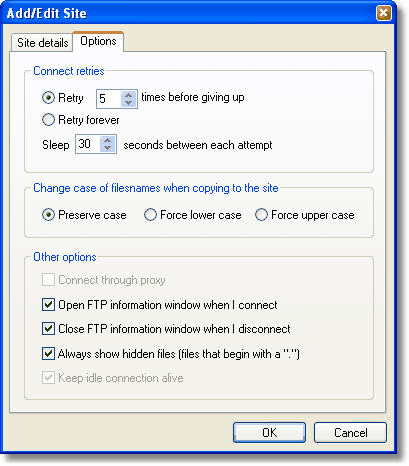
Task: Select the Options tab
Action: 98,41
